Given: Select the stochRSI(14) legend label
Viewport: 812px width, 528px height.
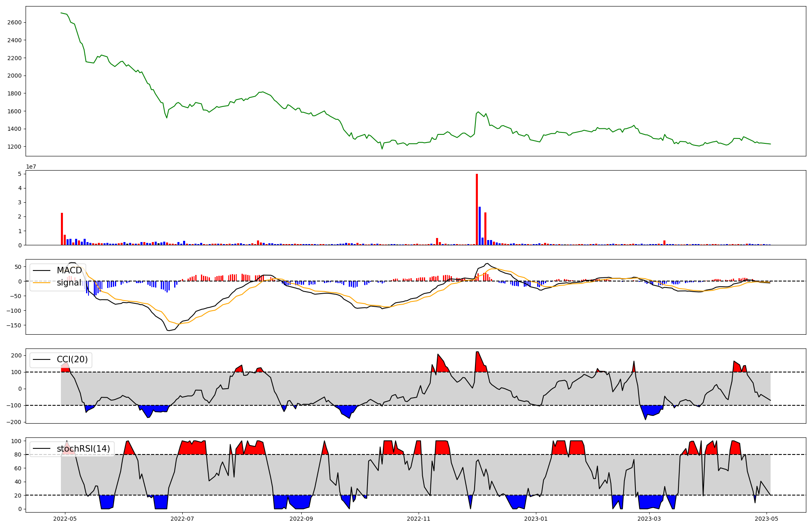Looking at the screenshot, I should pyautogui.click(x=83, y=449).
